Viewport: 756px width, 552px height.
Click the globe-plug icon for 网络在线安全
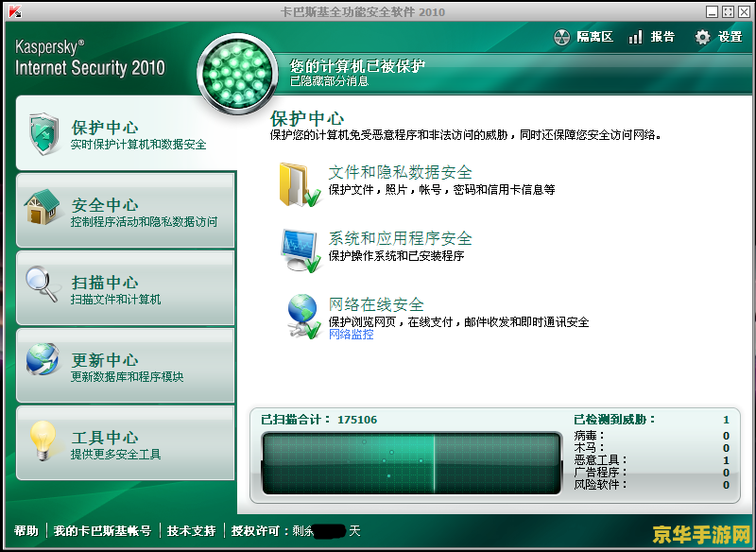(303, 317)
